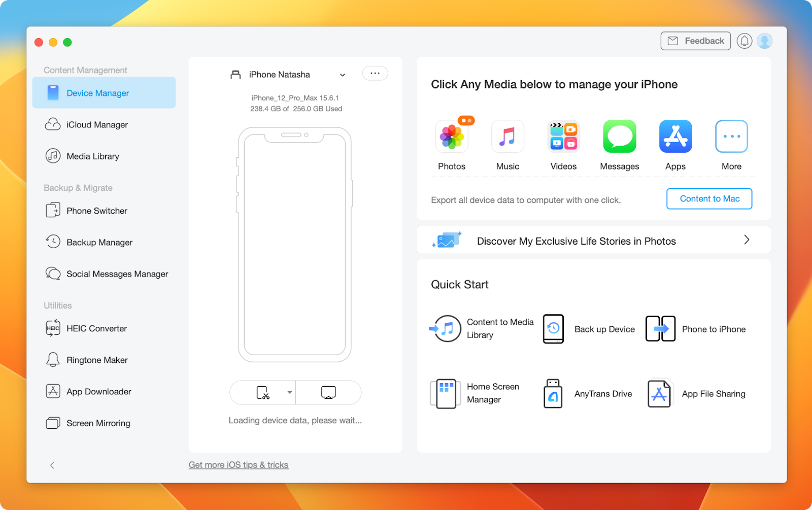Open App File Sharing
This screenshot has height=510, width=812.
[696, 393]
